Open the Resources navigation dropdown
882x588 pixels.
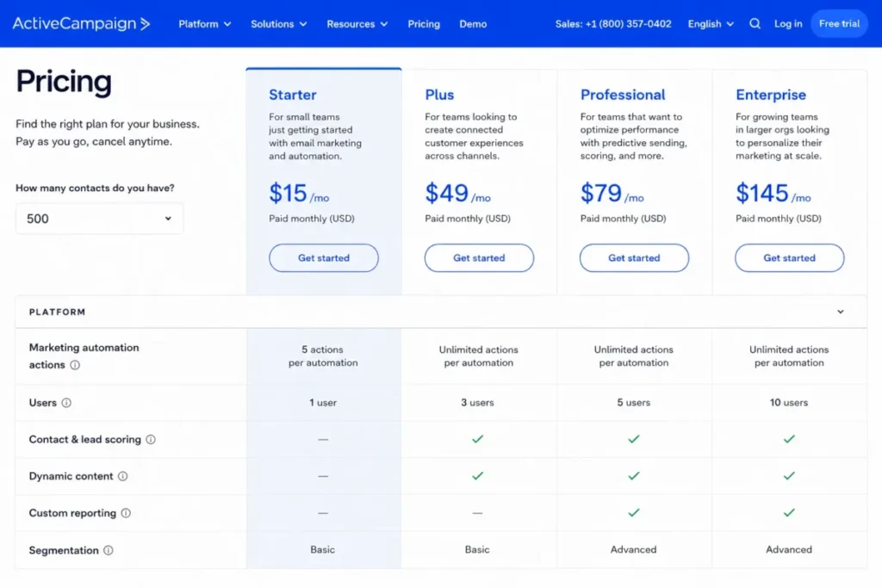(357, 23)
